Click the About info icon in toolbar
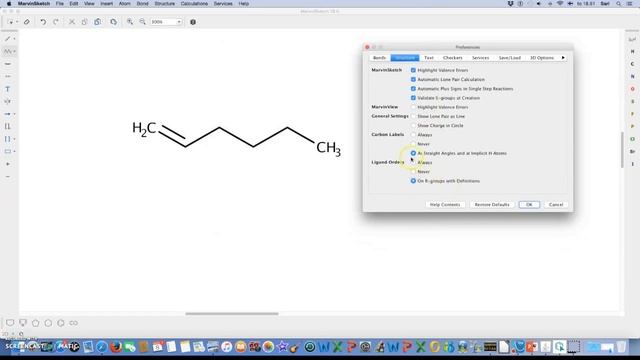 click(x=193, y=22)
